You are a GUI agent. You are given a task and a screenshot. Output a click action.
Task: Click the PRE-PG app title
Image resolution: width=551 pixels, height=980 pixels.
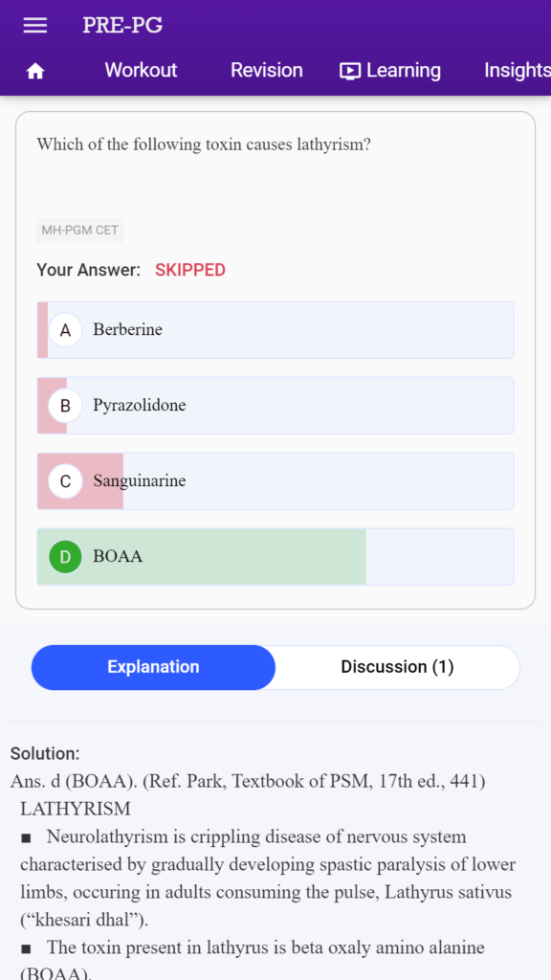(122, 25)
